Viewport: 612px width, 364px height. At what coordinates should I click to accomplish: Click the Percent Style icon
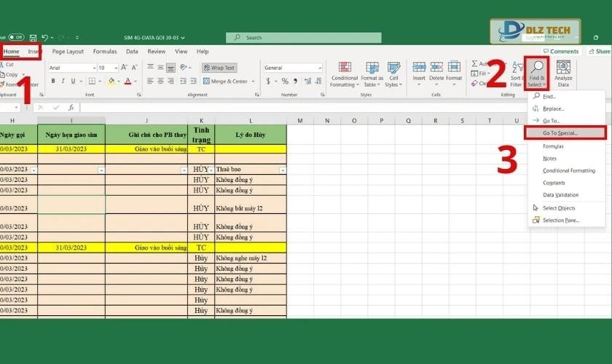coord(284,81)
